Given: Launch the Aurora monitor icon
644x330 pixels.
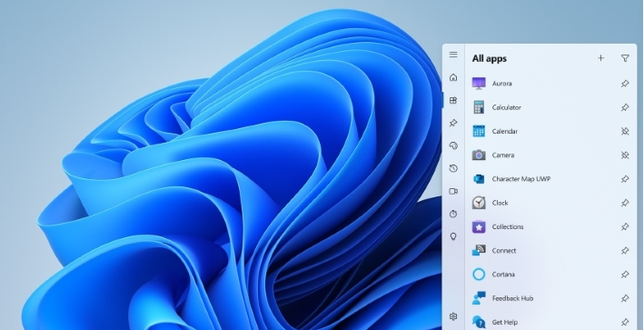Looking at the screenshot, I should 479,84.
